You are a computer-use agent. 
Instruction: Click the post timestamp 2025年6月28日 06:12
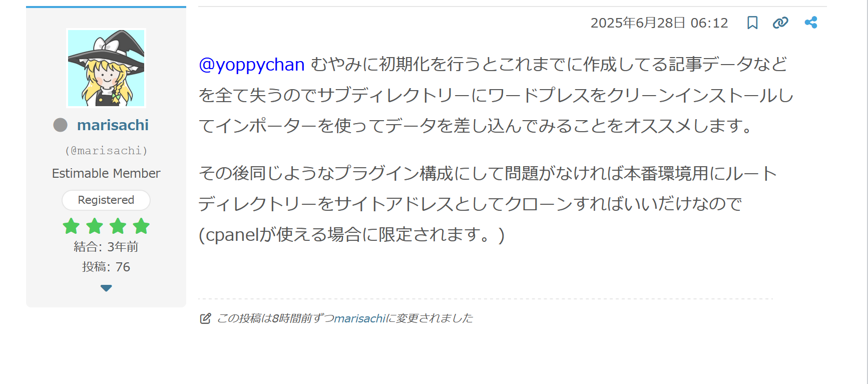(x=659, y=23)
